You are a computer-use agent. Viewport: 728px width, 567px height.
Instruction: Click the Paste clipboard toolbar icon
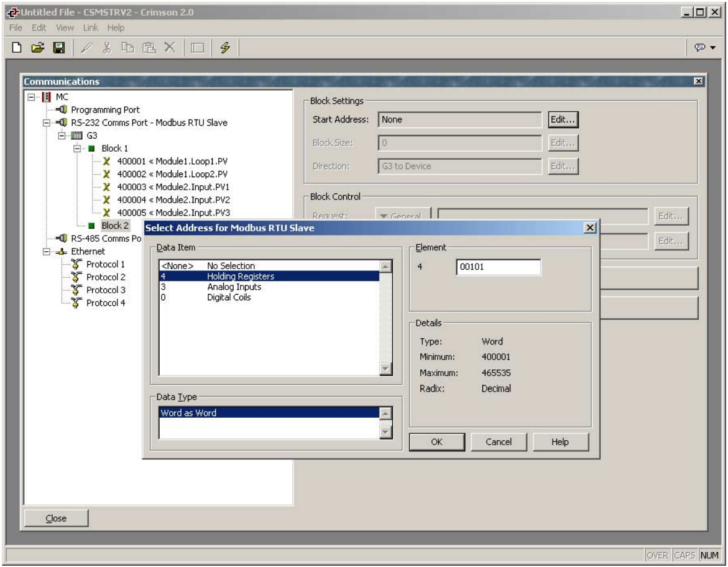[149, 47]
